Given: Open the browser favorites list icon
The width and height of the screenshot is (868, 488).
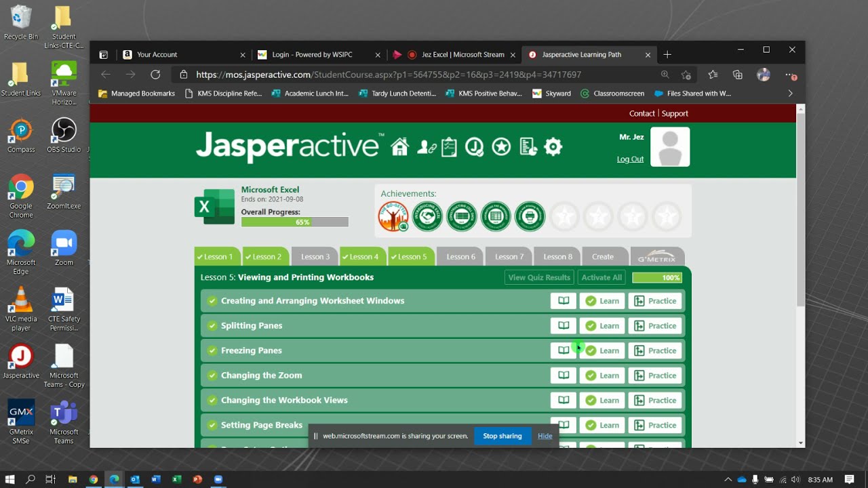Looking at the screenshot, I should tap(713, 75).
